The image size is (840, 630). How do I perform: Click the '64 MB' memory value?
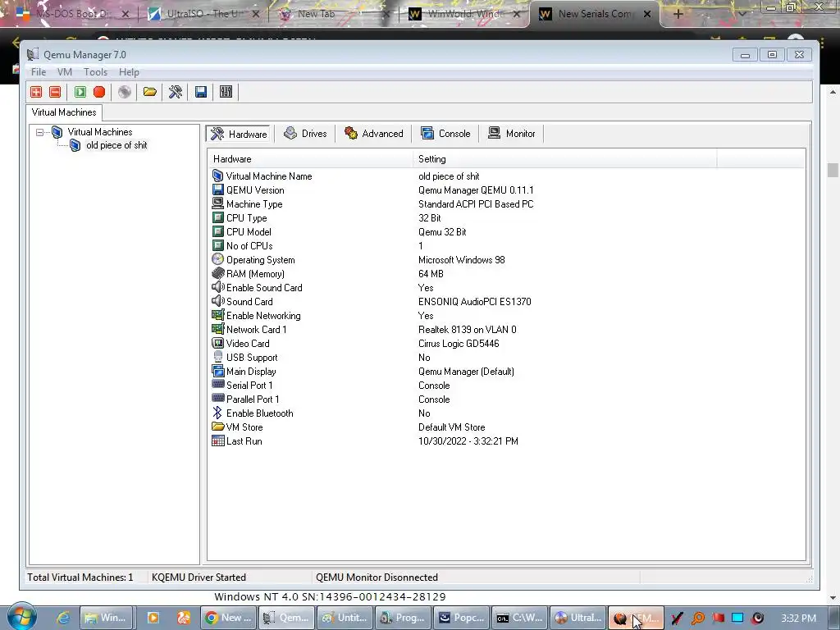[431, 274]
